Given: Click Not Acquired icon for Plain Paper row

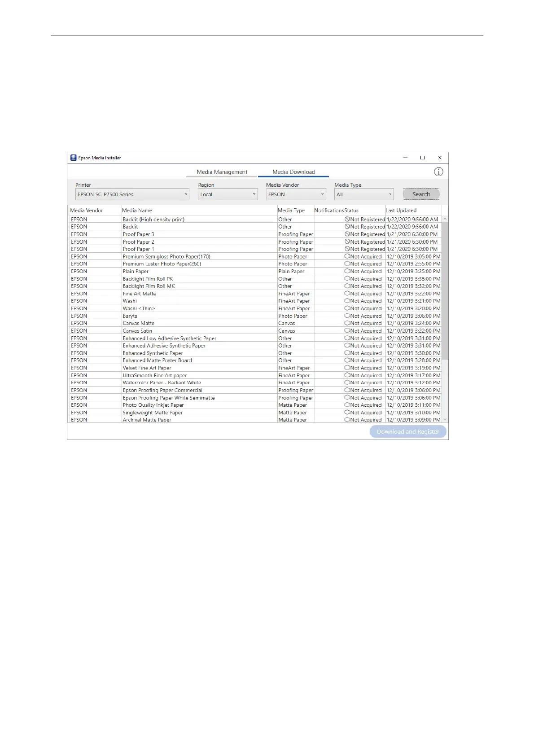Looking at the screenshot, I should click(x=347, y=271).
